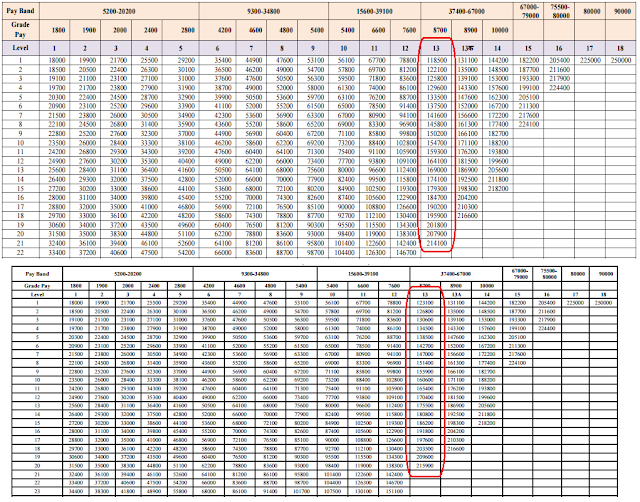Select the 142700 entry
The width and height of the screenshot is (640, 502).
click(x=425, y=346)
